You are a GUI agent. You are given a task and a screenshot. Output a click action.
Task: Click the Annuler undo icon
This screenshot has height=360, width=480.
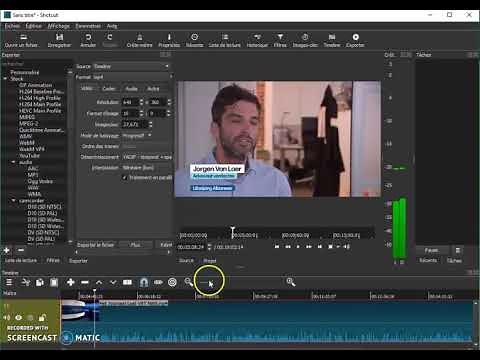click(x=88, y=37)
